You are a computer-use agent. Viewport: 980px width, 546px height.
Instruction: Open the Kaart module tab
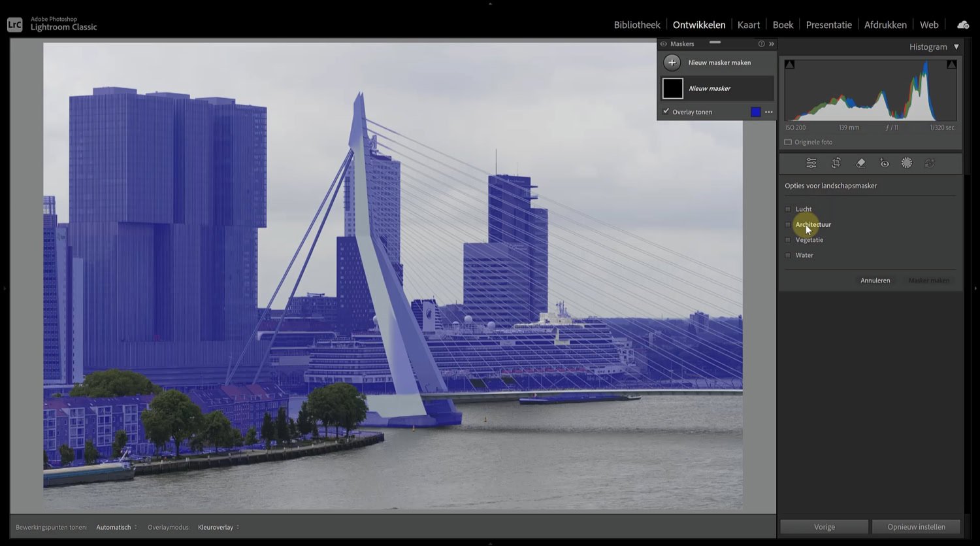tap(748, 25)
